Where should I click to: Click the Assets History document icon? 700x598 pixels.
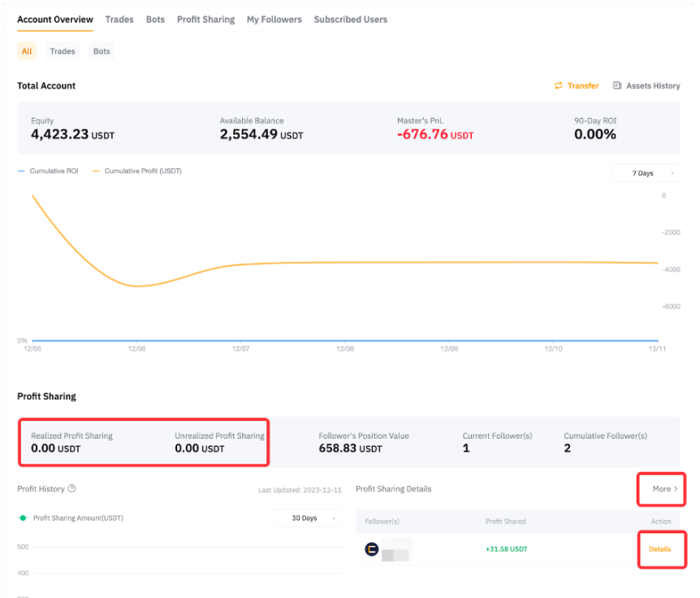[617, 85]
